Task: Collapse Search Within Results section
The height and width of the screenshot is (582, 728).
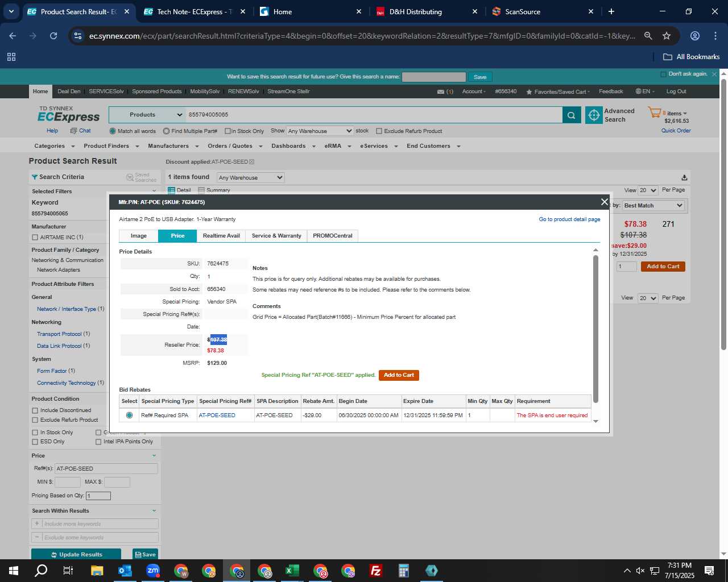Action: pyautogui.click(x=154, y=511)
